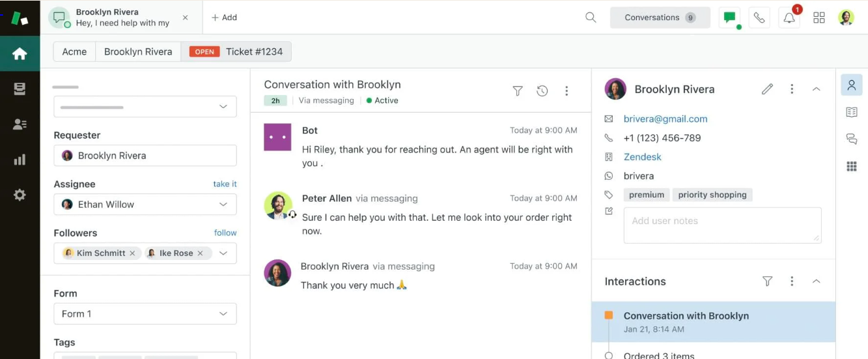868x359 pixels.
Task: Open the Conversations queue button
Action: click(660, 18)
